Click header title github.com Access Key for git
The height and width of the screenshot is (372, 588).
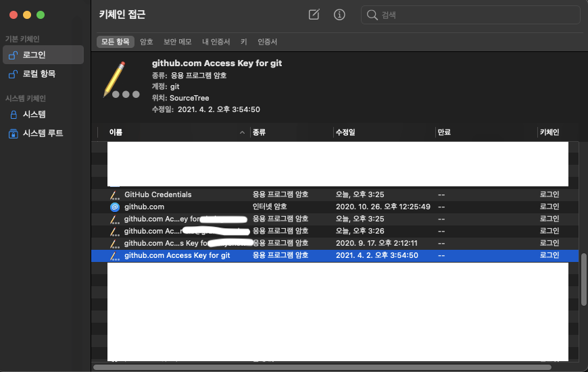coord(217,63)
